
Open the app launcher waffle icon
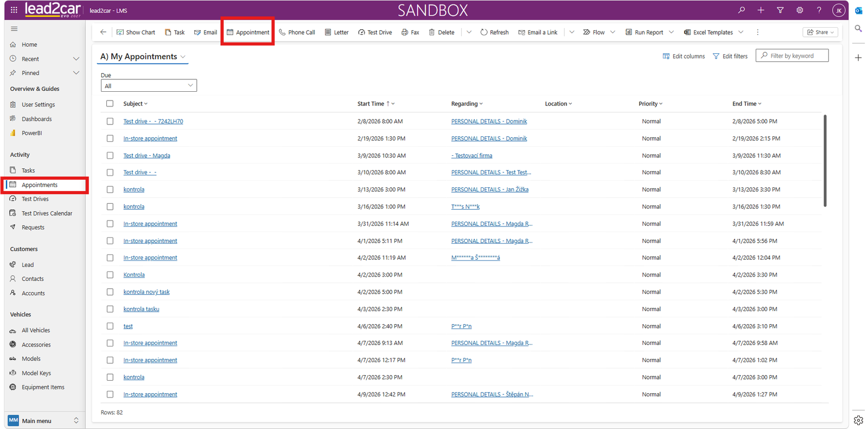[14, 10]
